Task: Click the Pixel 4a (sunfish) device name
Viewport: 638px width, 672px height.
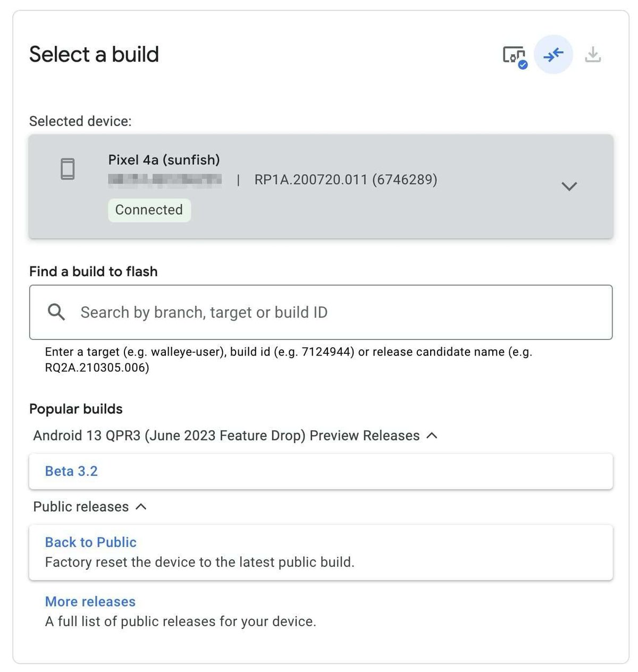Action: 164,160
